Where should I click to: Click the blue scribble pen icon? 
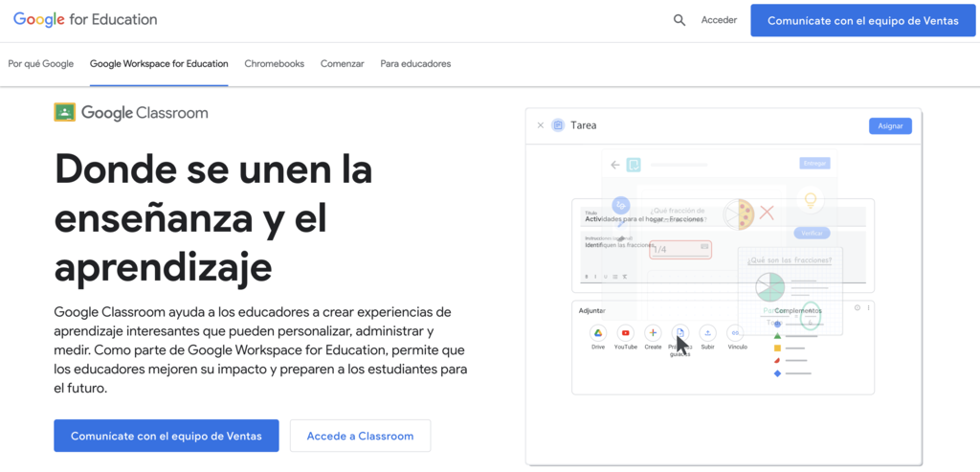click(620, 205)
